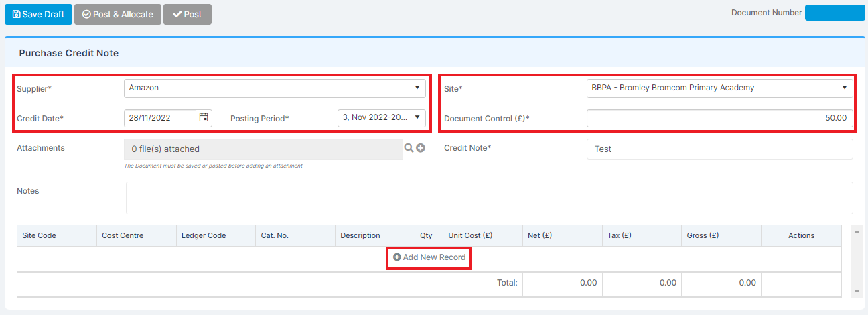868x315 pixels.
Task: Open the Supplier dropdown showing Amazon
Action: 275,88
